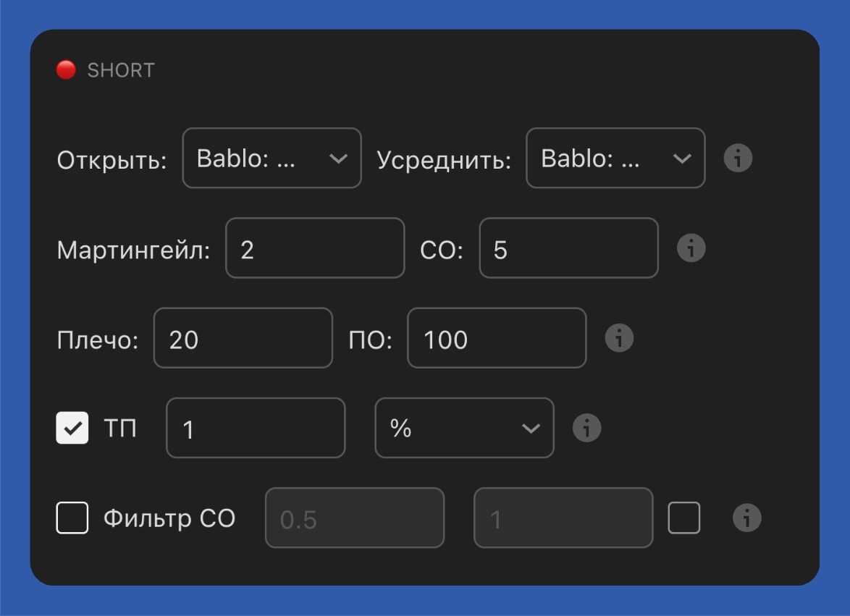Enable the ТП checkbox

(x=72, y=428)
